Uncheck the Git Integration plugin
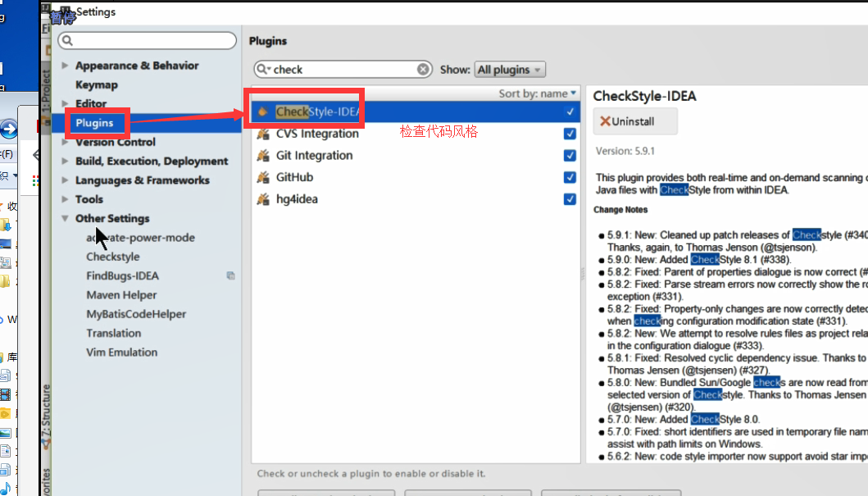 pos(570,156)
